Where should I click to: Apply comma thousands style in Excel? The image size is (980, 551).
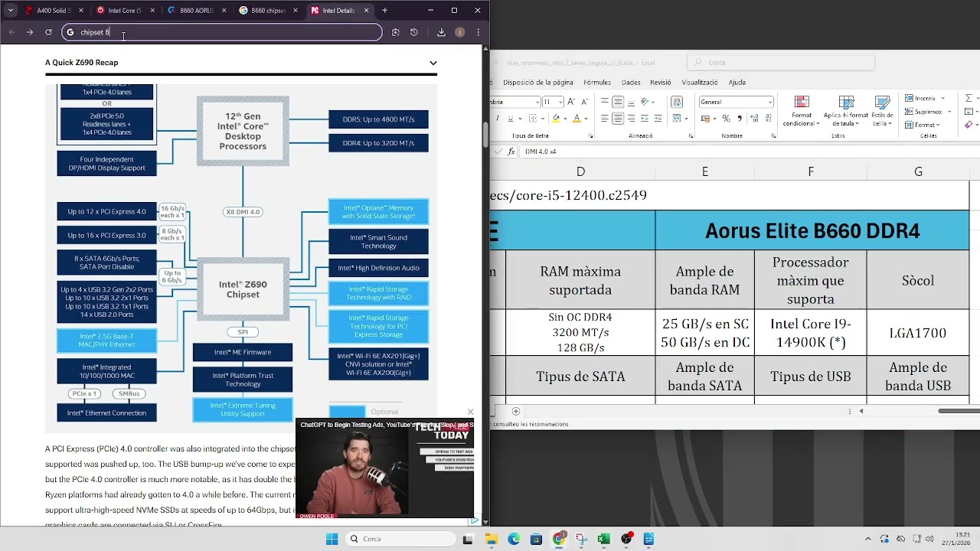[738, 119]
